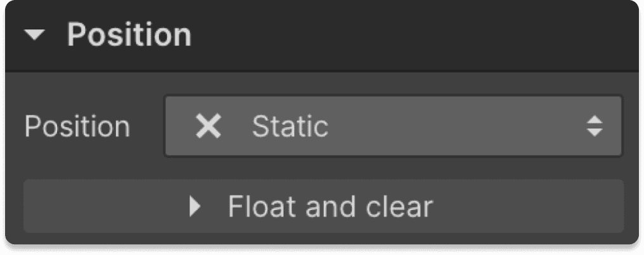Click the right-pointing arrow before Float and clear
The width and height of the screenshot is (644, 255).
point(195,207)
